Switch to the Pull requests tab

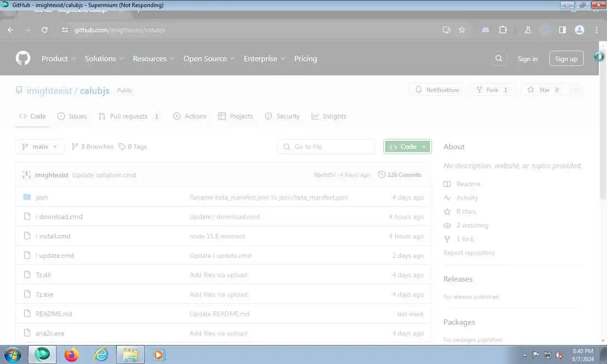click(x=129, y=116)
